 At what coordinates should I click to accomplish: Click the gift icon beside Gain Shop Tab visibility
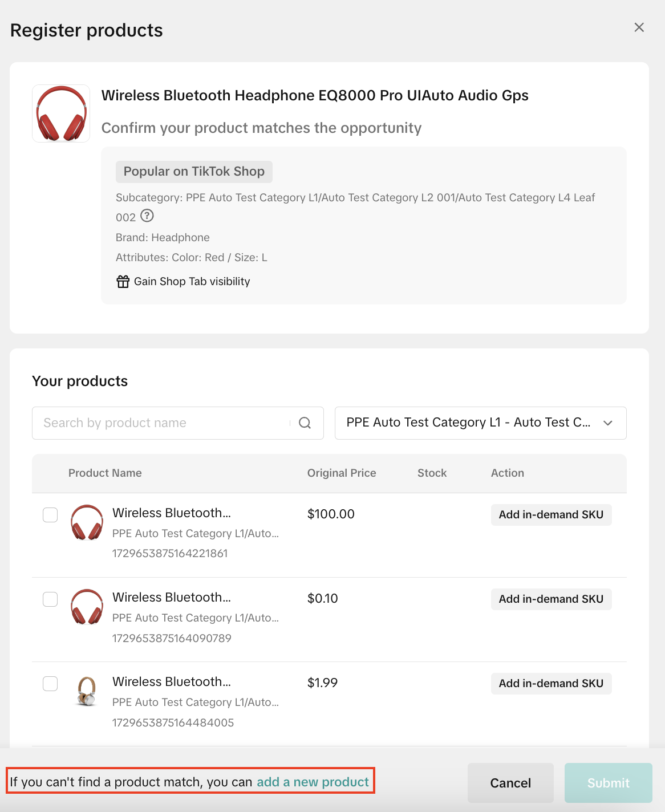(123, 282)
